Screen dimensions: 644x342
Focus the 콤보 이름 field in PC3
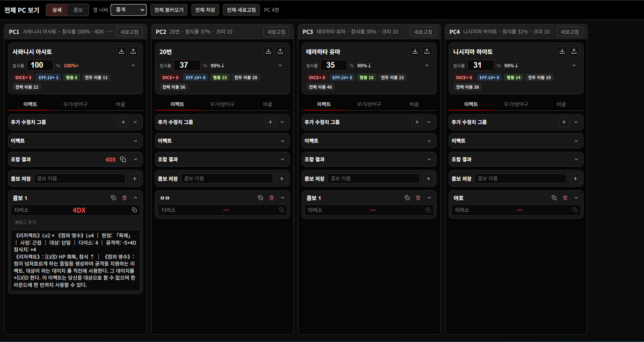pos(374,179)
